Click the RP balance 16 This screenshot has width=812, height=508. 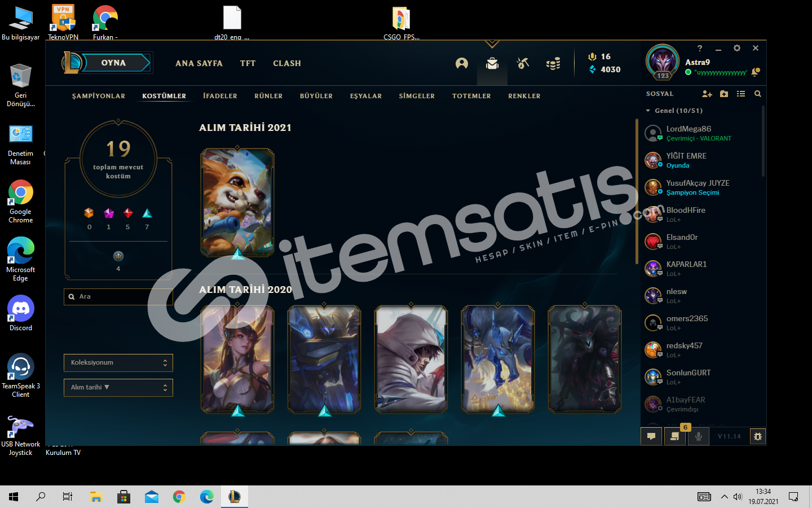(599, 56)
